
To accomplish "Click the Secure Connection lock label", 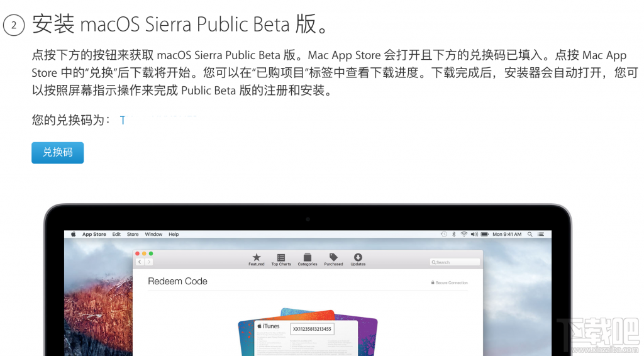I will pyautogui.click(x=449, y=282).
